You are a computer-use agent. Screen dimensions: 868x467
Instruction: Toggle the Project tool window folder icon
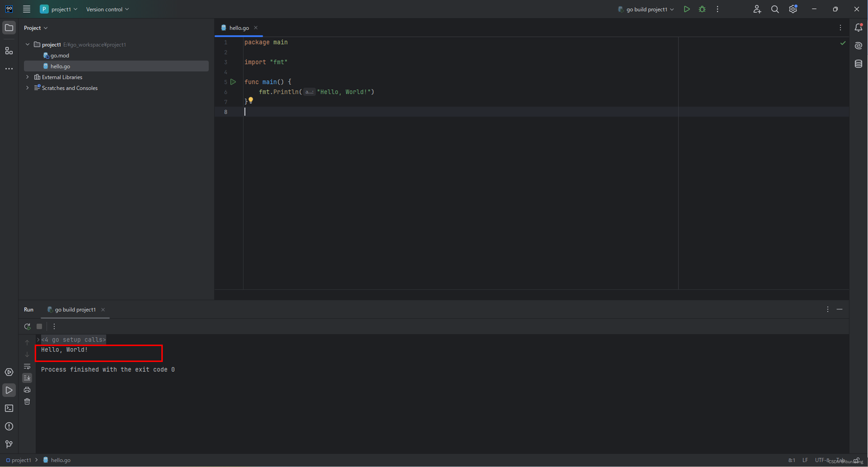[x=9, y=28]
